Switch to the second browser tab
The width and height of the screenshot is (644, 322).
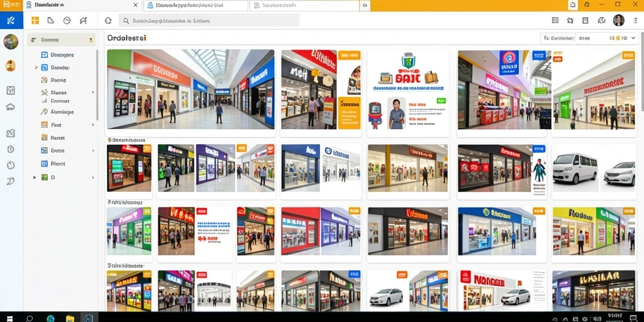196,5
